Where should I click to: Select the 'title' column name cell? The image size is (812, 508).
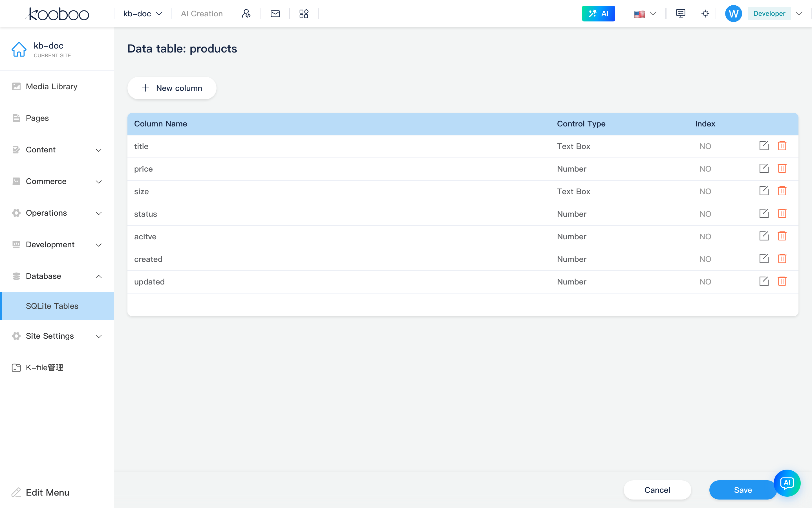(141, 146)
